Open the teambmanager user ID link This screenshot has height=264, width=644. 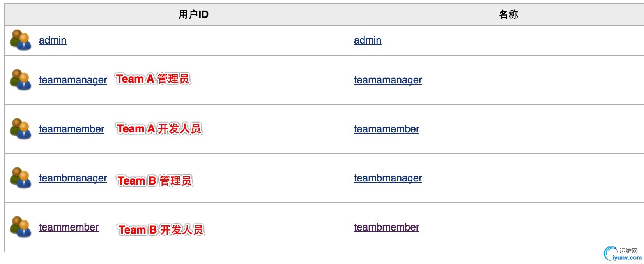pos(73,178)
